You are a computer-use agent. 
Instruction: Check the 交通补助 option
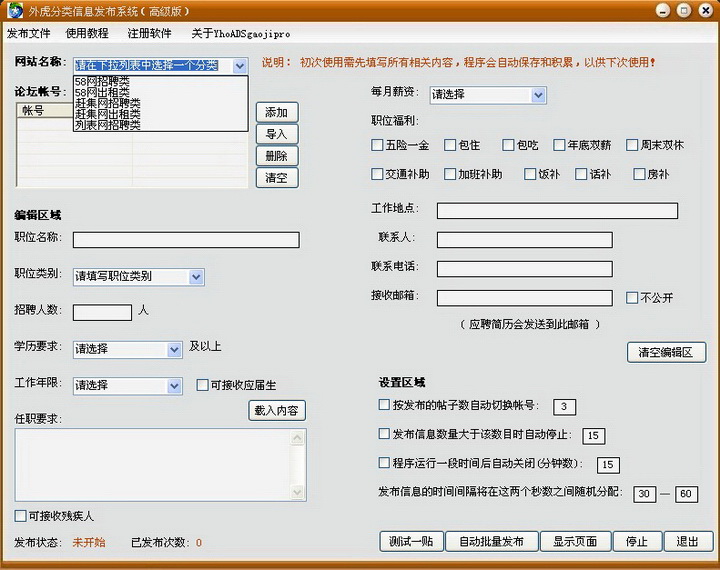[x=377, y=174]
